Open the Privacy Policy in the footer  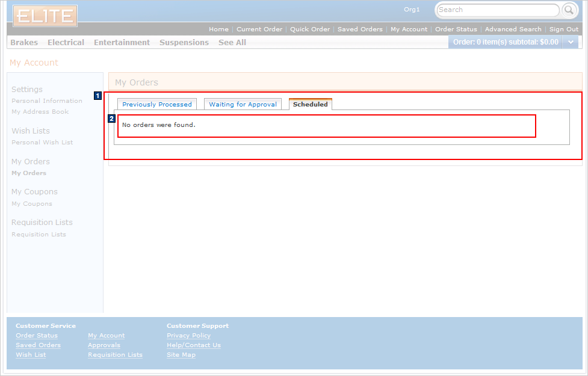(x=188, y=335)
